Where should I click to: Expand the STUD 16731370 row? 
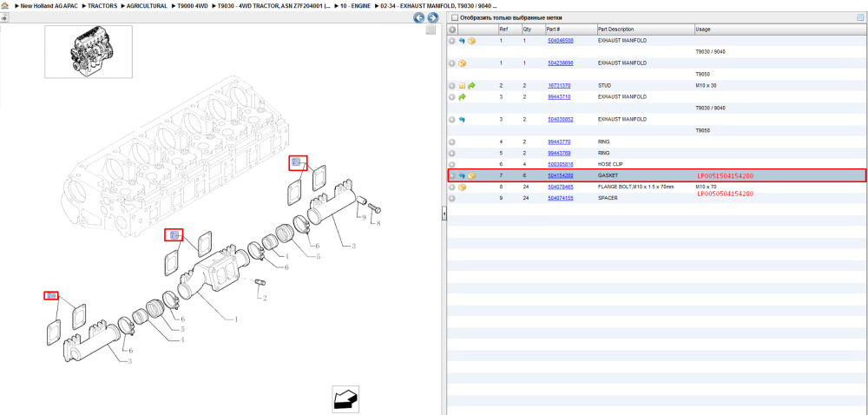tap(452, 86)
